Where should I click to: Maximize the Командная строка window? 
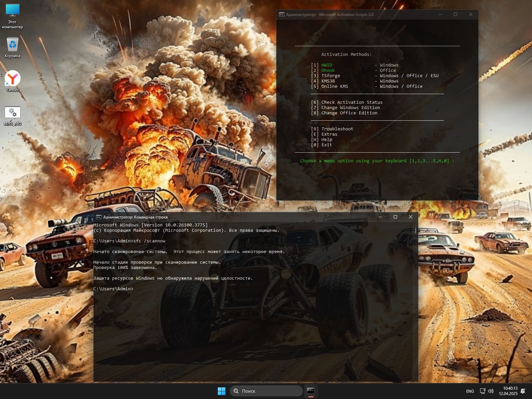[395, 217]
